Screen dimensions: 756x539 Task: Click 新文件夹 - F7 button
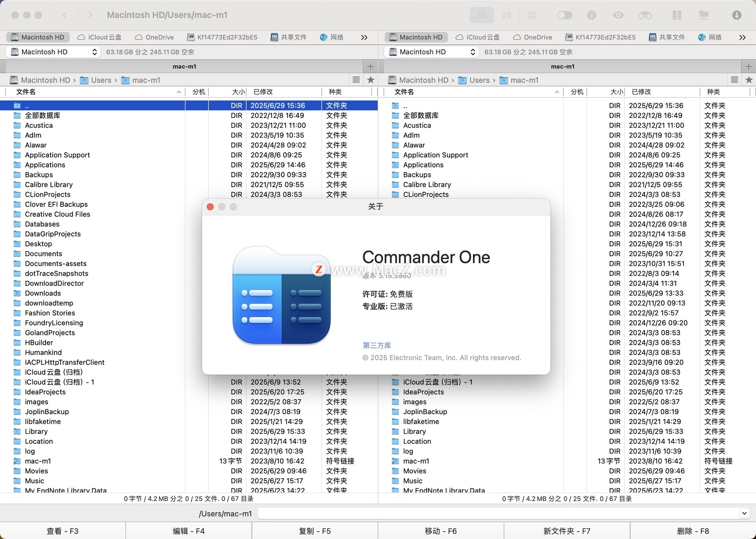(x=567, y=531)
